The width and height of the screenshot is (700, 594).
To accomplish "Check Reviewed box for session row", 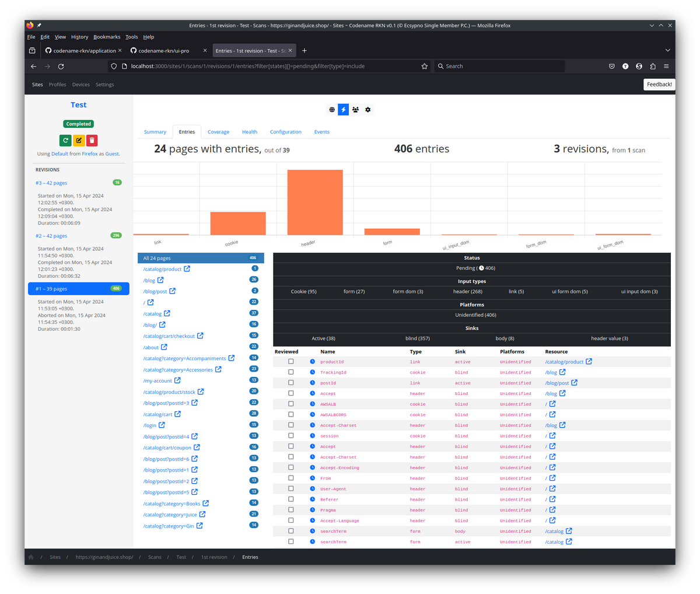I will (291, 436).
